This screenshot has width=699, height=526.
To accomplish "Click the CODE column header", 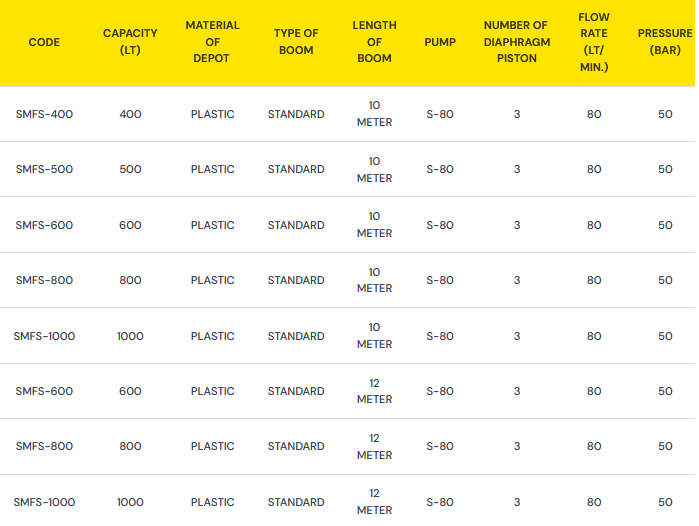I will (44, 42).
